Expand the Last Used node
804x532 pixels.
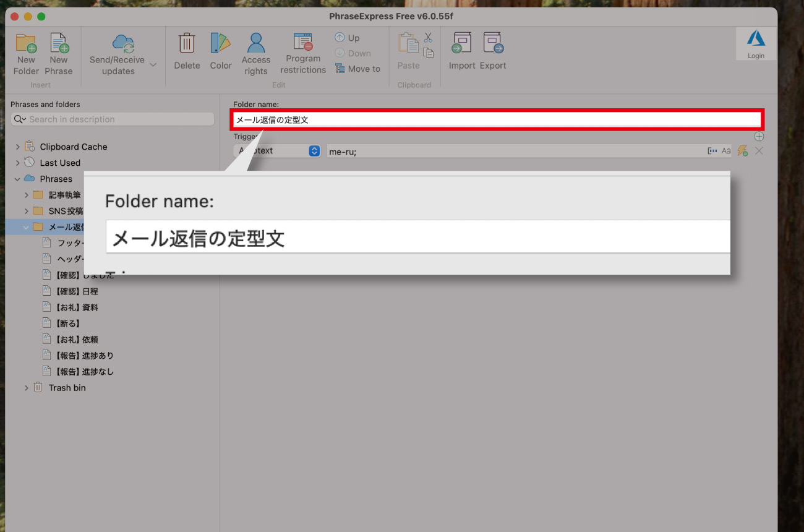pos(17,163)
